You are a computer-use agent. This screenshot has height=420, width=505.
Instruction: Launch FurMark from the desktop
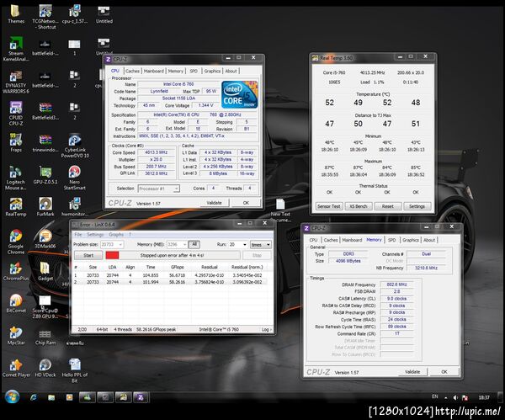coord(45,207)
